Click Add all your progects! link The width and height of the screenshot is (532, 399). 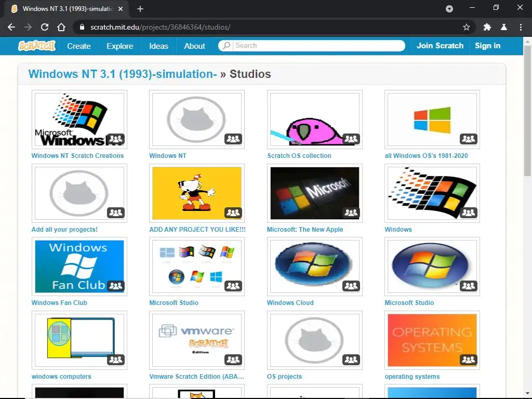click(64, 229)
